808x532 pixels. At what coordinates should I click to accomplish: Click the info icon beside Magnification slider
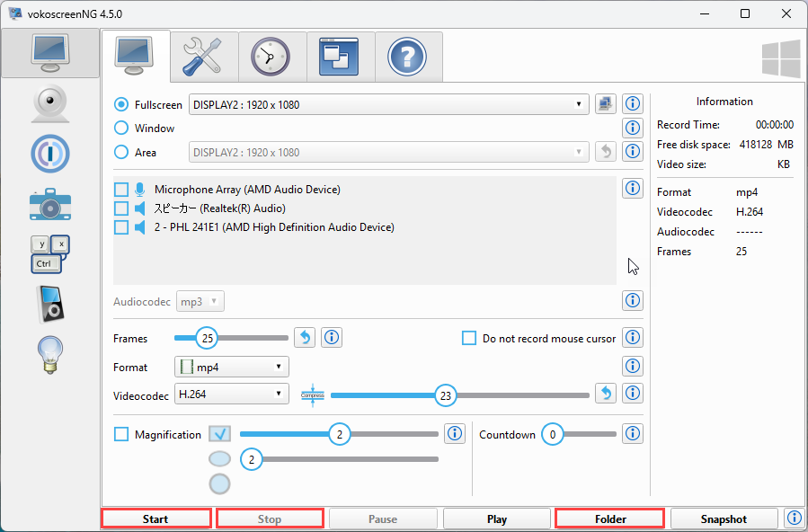[x=455, y=434]
